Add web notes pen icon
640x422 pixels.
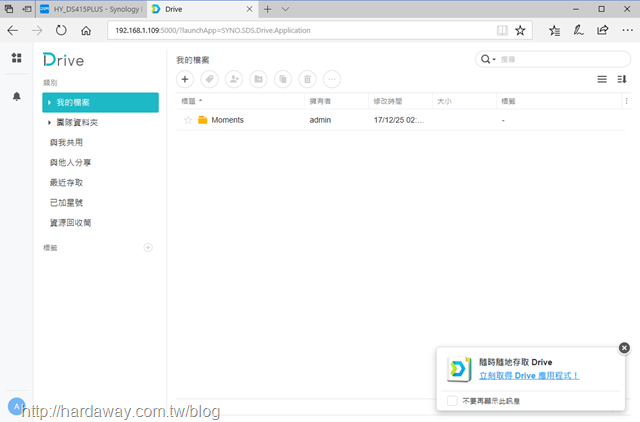pyautogui.click(x=578, y=30)
